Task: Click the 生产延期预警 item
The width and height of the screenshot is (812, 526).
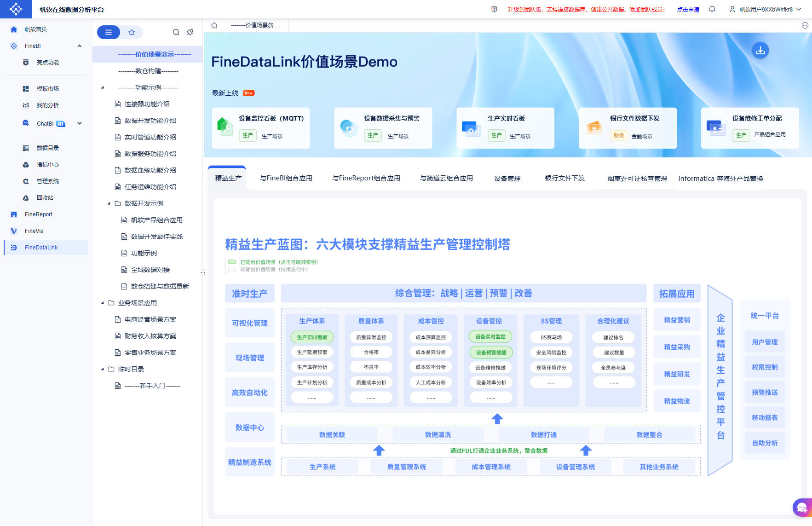Action: [312, 352]
